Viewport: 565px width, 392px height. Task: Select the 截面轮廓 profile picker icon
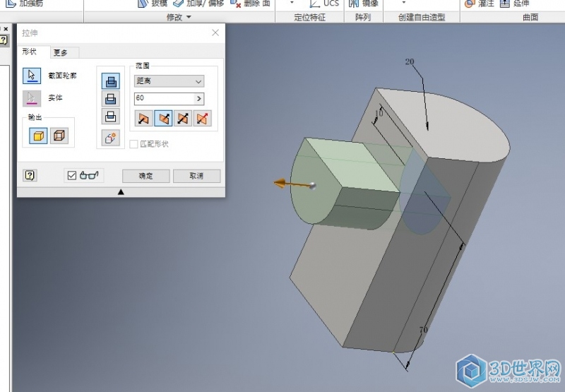click(32, 76)
